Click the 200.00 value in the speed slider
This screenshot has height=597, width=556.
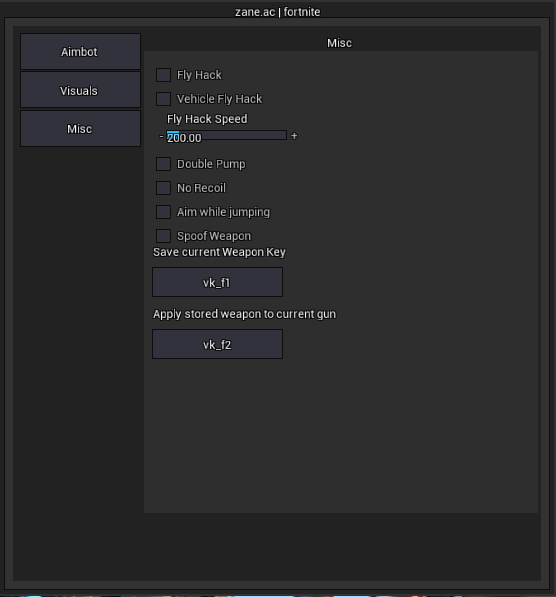(x=184, y=138)
